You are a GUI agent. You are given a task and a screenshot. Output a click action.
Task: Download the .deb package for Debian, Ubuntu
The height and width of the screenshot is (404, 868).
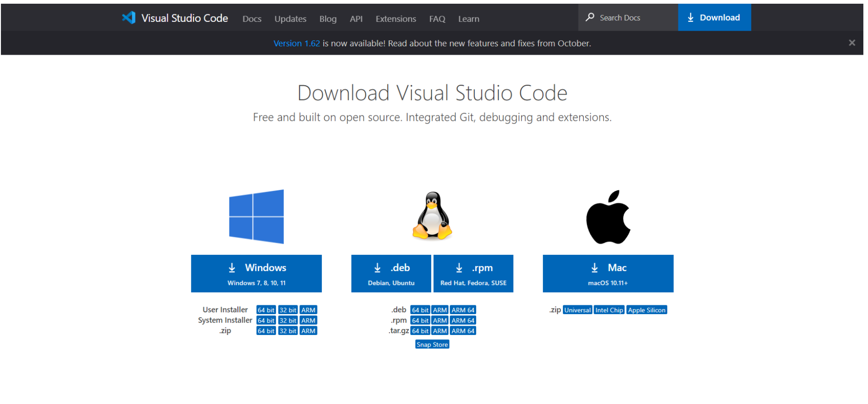pyautogui.click(x=391, y=273)
